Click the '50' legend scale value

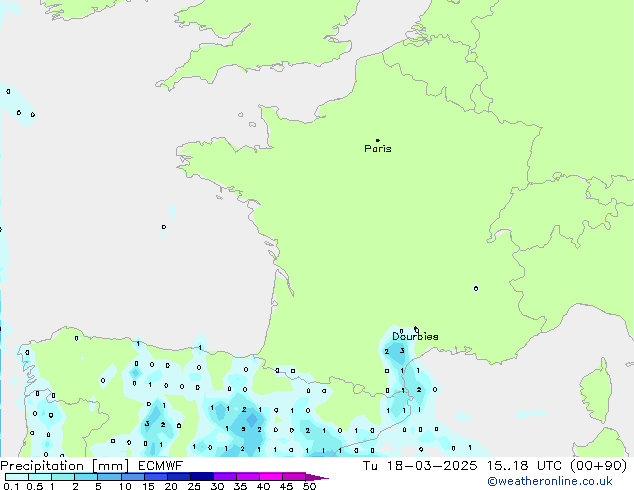click(x=309, y=486)
